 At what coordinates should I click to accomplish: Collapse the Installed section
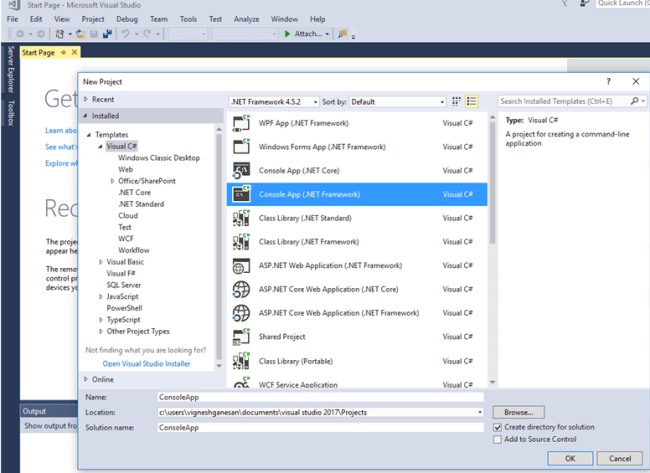(85, 116)
